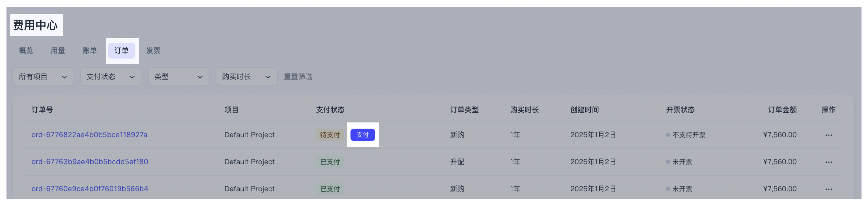Screen dimensions: 868x206
Task: Expand the 类型 filter dropdown
Action: coord(179,77)
